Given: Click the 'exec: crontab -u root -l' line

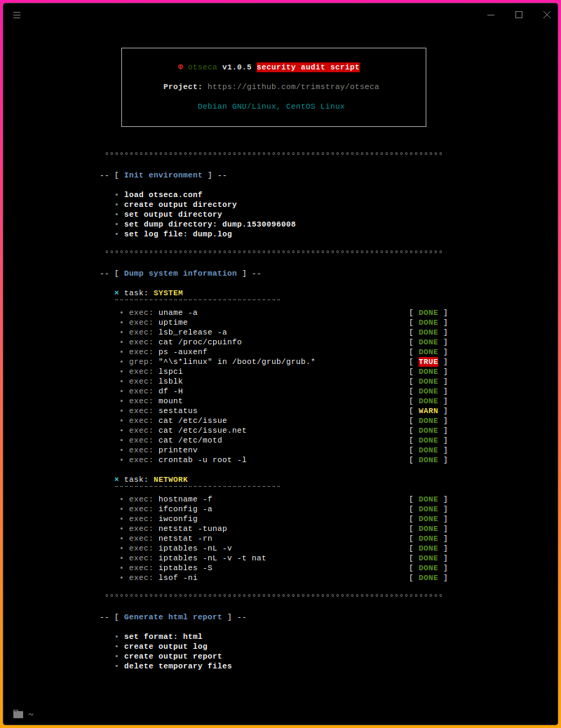Looking at the screenshot, I should 188,459.
